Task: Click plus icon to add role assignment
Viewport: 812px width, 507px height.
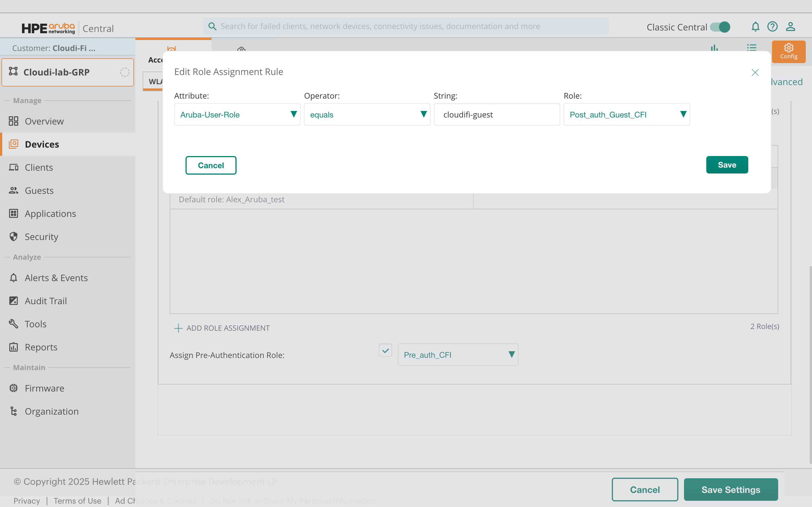Action: (x=178, y=328)
